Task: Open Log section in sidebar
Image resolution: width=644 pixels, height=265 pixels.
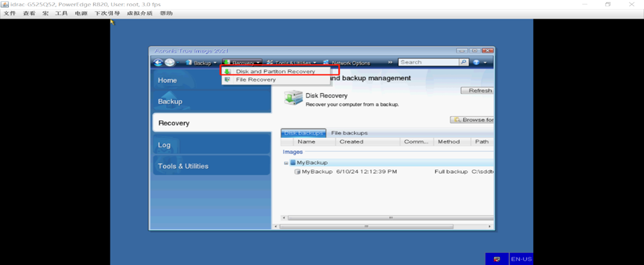Action: coord(212,144)
